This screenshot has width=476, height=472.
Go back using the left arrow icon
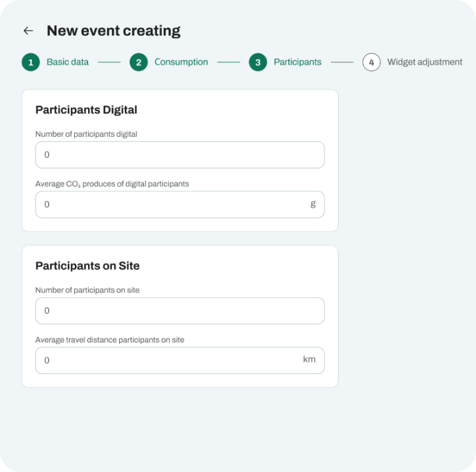pos(28,31)
